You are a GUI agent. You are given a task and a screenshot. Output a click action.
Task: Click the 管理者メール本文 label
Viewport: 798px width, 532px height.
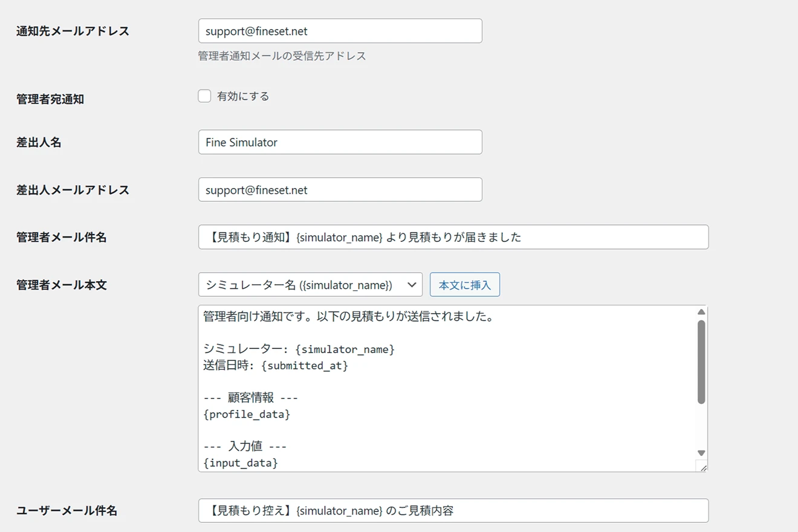tap(62, 285)
